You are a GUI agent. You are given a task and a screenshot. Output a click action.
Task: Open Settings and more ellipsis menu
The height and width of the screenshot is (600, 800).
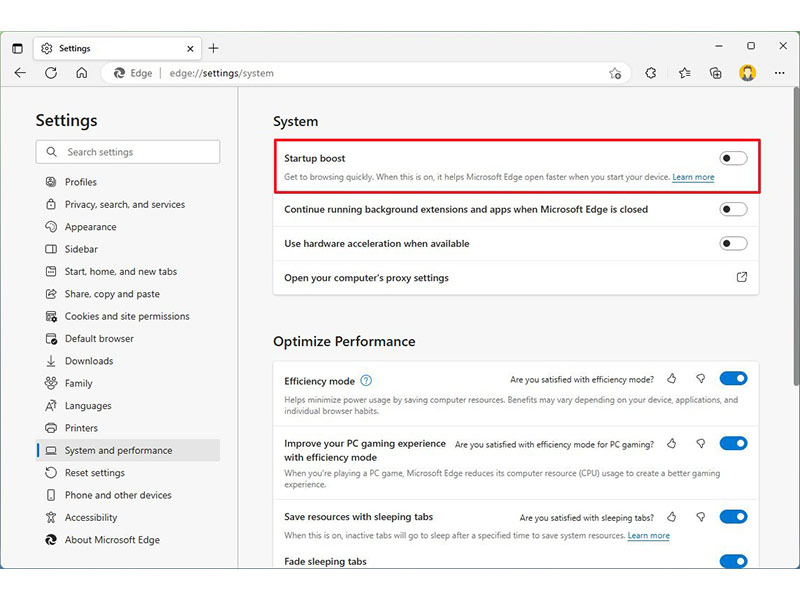779,73
